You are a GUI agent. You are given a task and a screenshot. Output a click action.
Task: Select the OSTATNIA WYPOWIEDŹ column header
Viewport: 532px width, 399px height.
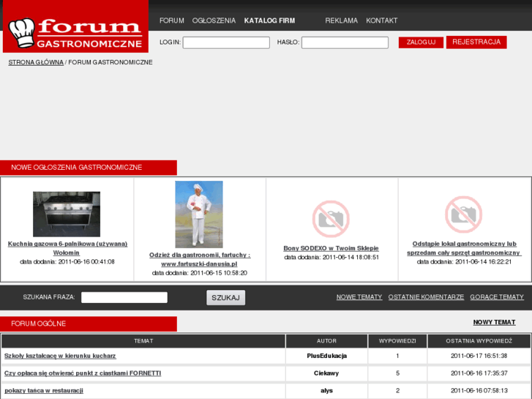(479, 341)
